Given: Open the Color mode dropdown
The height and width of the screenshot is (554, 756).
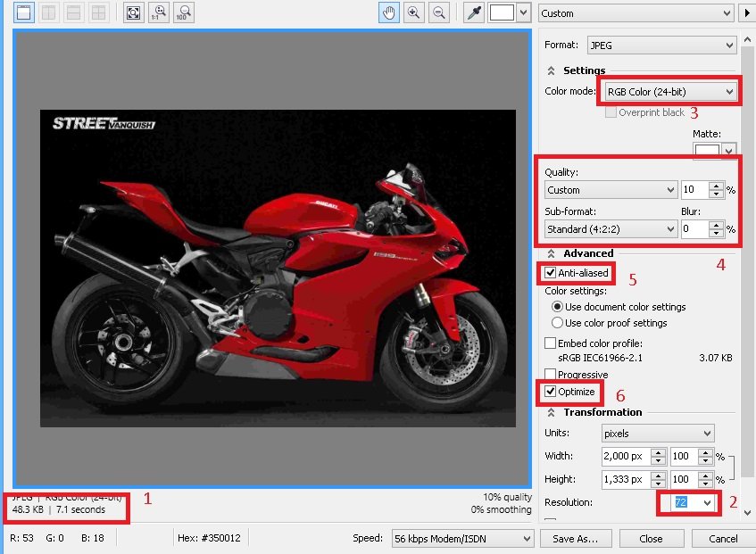Looking at the screenshot, I should coord(669,91).
